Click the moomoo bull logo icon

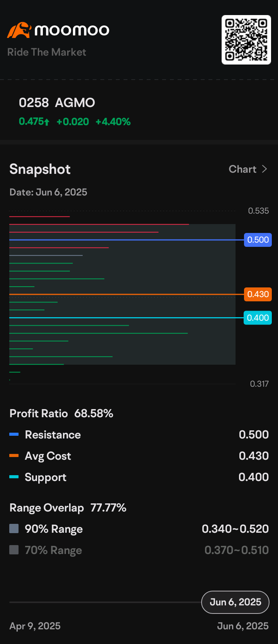(x=19, y=30)
